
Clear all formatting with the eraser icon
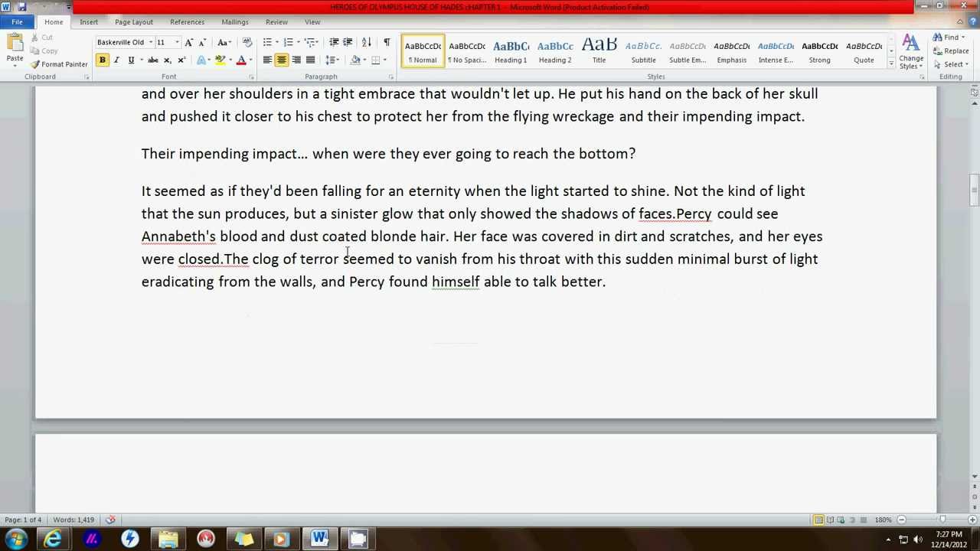click(247, 42)
